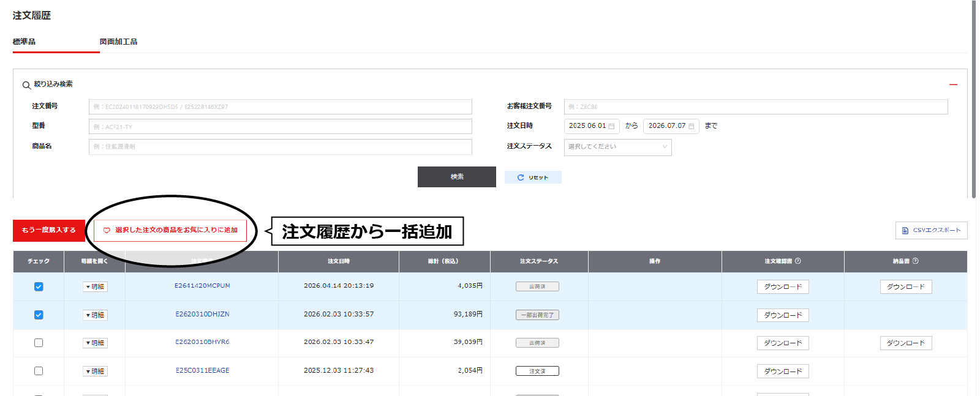Screen dimensions: 980x396
Task: Download 注文確認書 for order E2620310BHVR6
Action: [x=783, y=343]
